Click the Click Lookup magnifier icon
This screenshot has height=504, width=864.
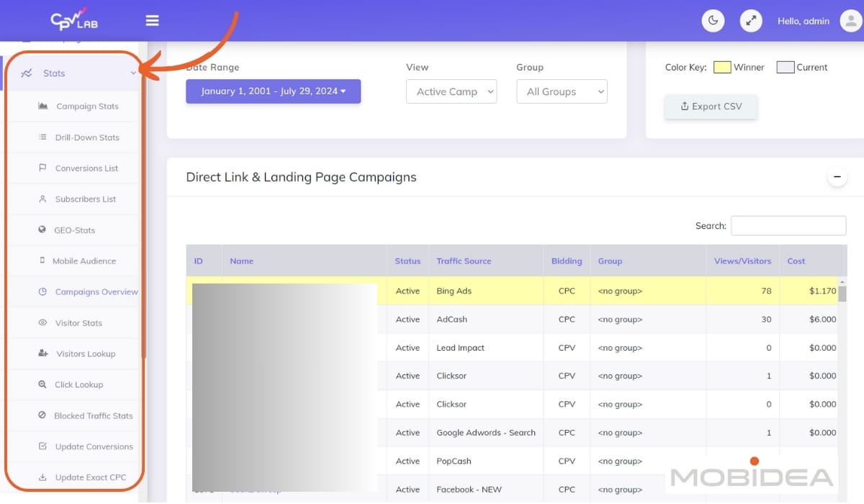click(x=42, y=384)
